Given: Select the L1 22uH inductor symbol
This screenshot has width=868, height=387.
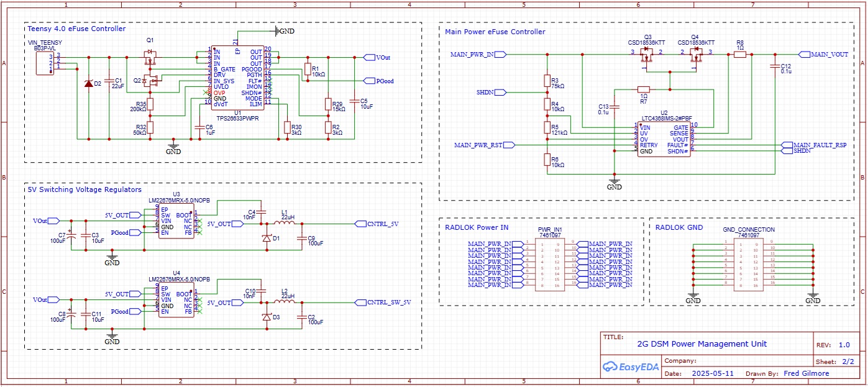Looking at the screenshot, I should pos(284,222).
